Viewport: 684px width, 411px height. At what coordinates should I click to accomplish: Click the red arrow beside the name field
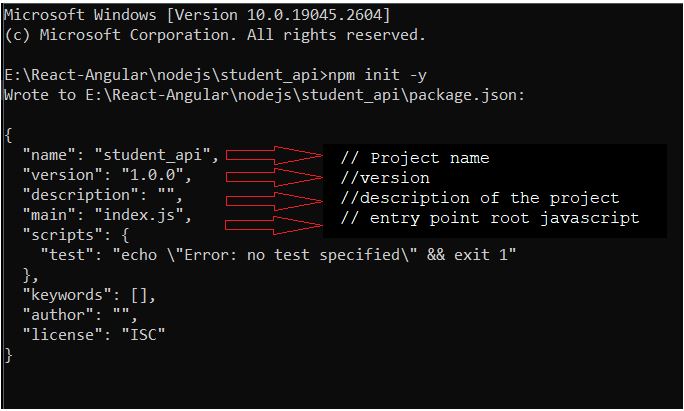[273, 155]
